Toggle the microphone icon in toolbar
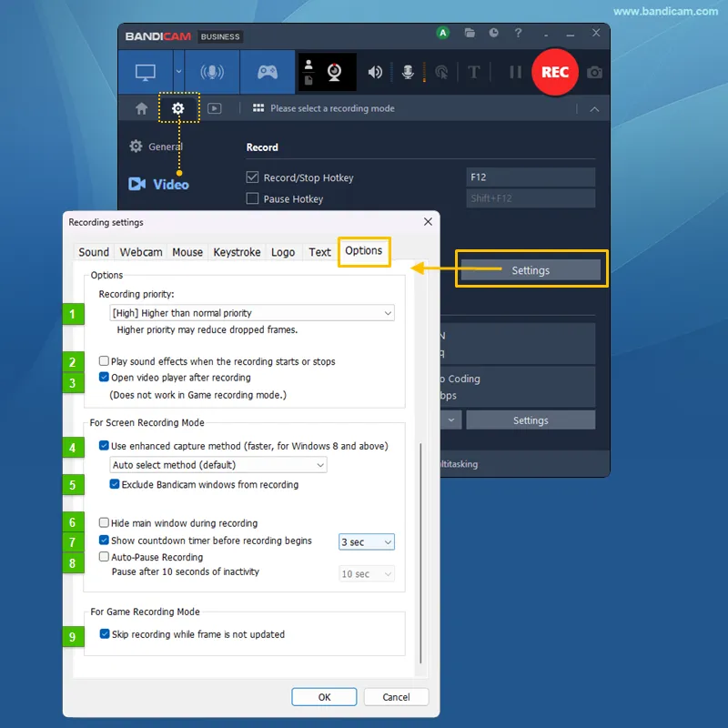This screenshot has height=728, width=728. (x=408, y=72)
